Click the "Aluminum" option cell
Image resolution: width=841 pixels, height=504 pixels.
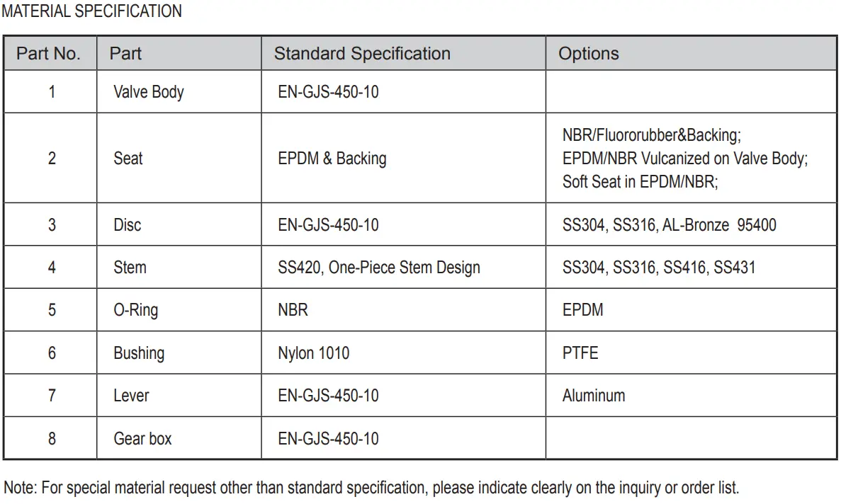tap(594, 395)
